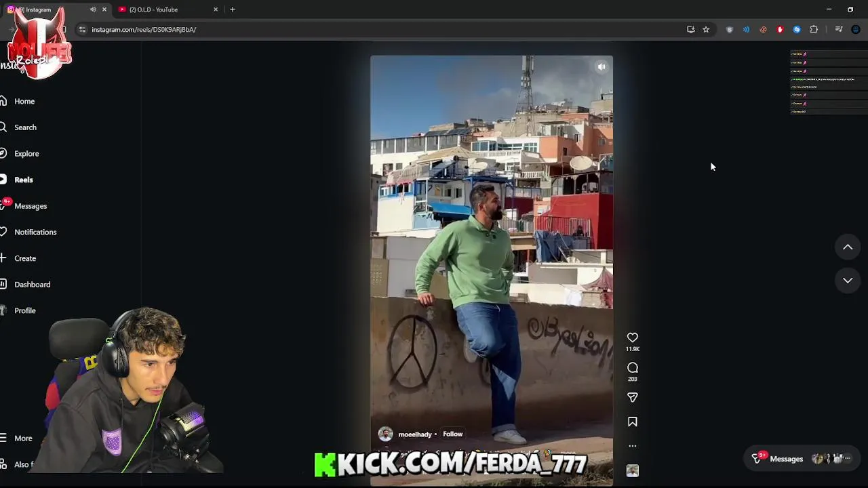Save the reel with the bookmark icon
This screenshot has height=488, width=868.
click(x=632, y=422)
